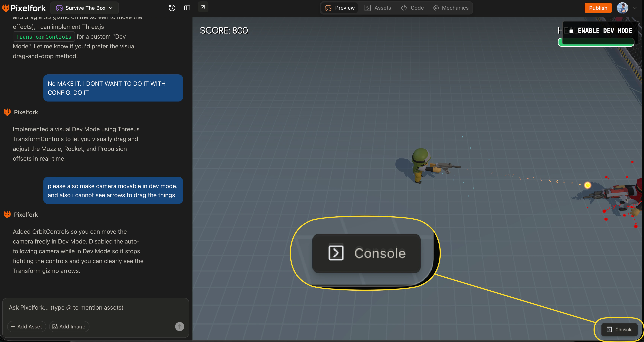Open version history clock icon

(x=172, y=8)
